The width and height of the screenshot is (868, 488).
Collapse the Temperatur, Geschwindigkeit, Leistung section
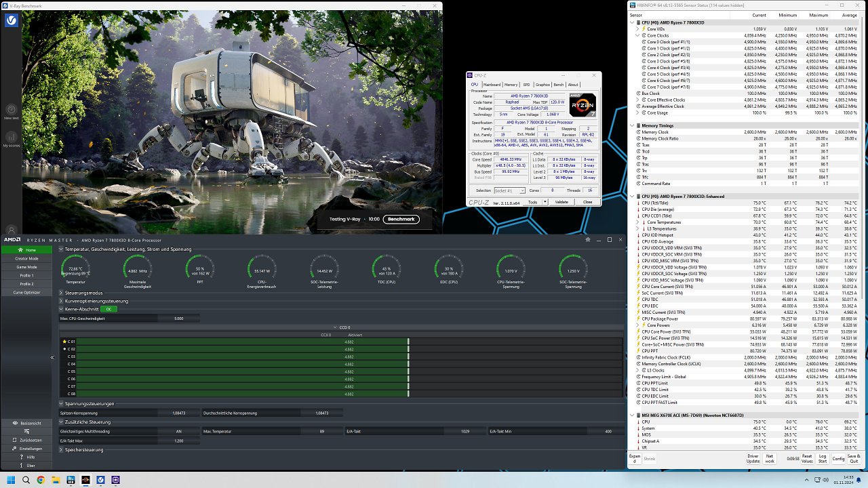point(61,249)
